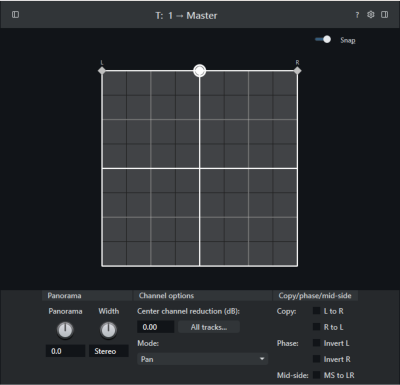Click the Panorama knob

pyautogui.click(x=65, y=330)
